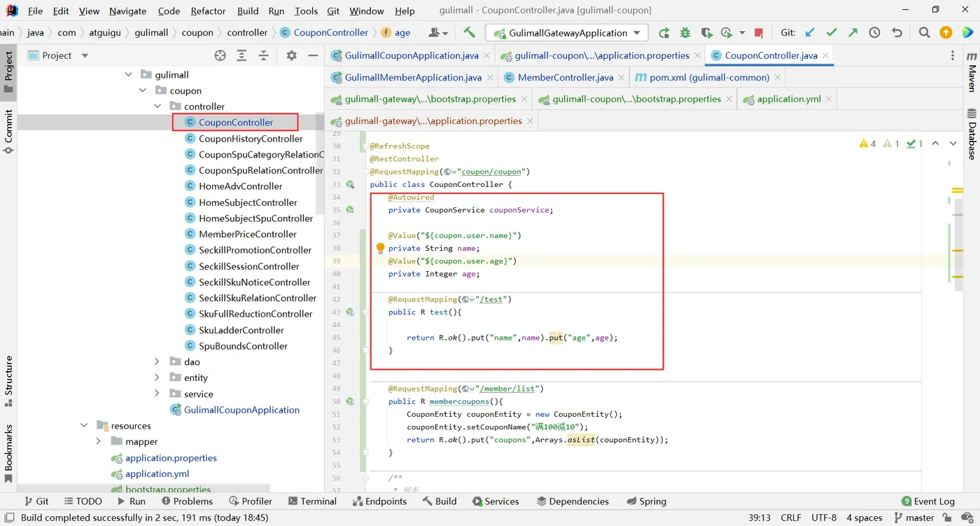Screen dimensions: 980x526
Task: Collapse the controller folder node
Action: pos(157,106)
